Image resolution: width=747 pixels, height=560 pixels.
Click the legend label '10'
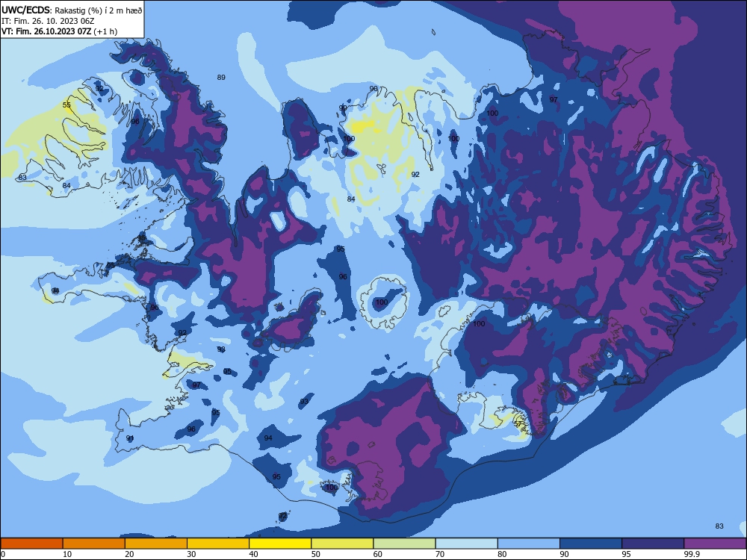click(67, 554)
